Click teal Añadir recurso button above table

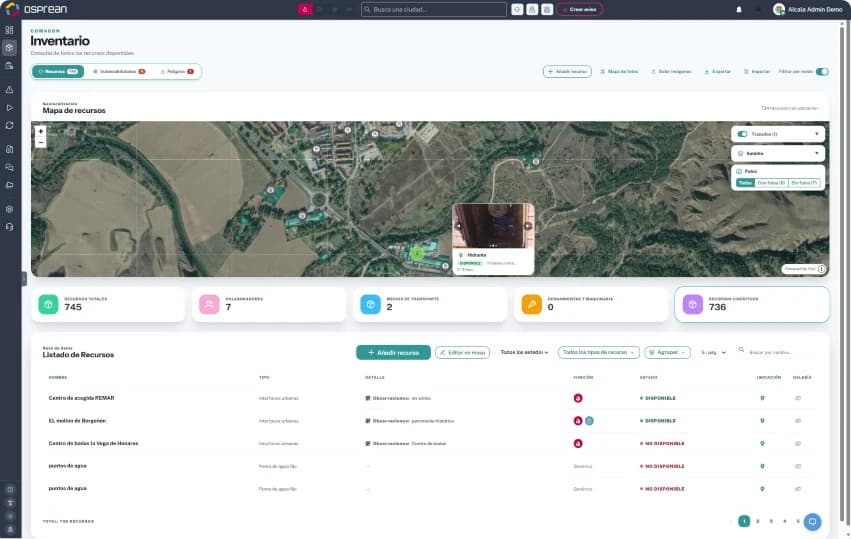click(x=393, y=352)
